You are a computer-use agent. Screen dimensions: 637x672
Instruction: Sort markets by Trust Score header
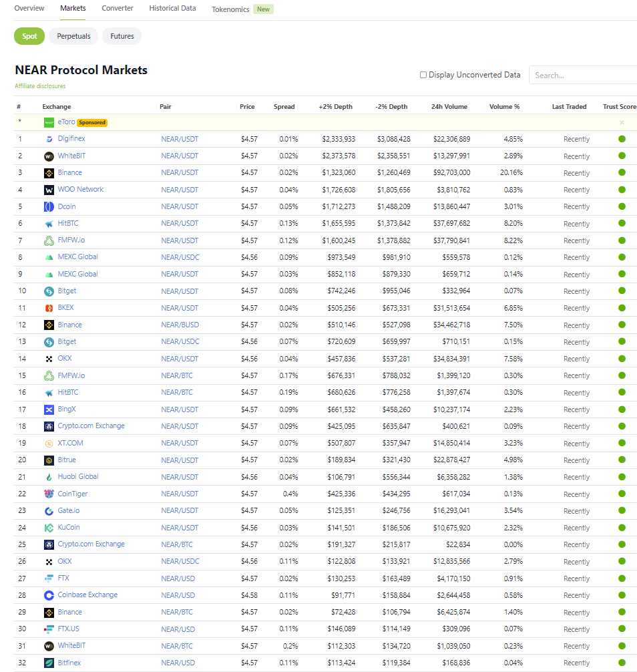619,107
